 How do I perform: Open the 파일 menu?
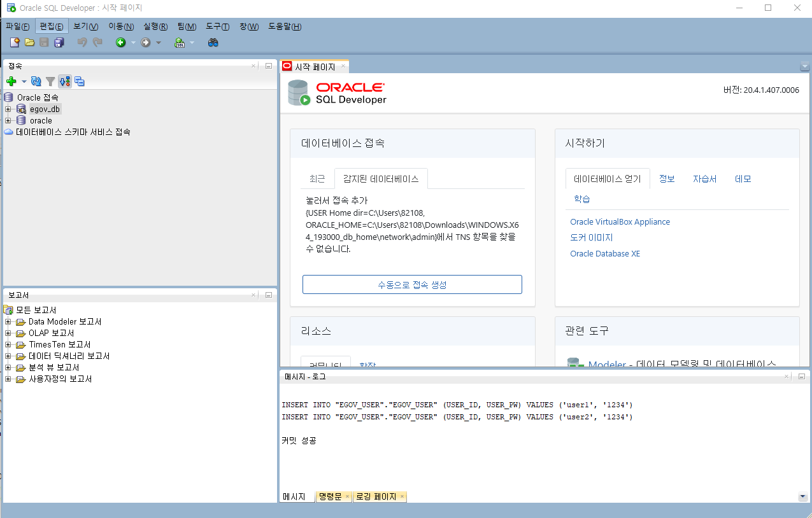17,26
